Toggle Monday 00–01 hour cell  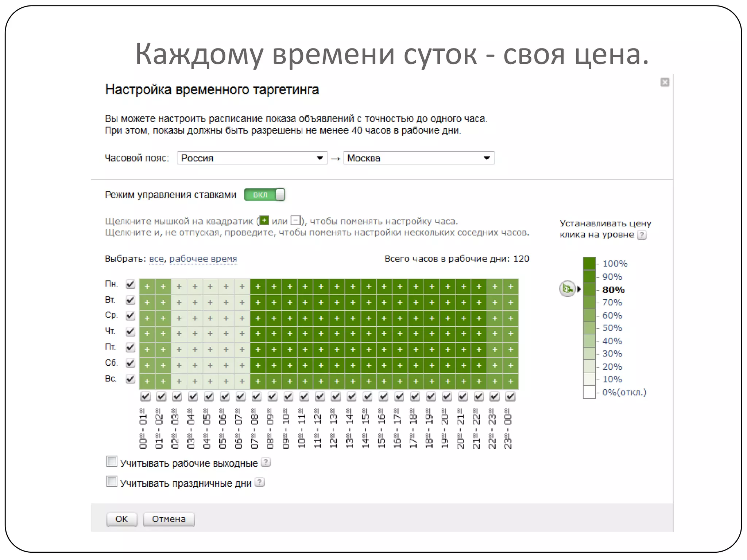147,287
